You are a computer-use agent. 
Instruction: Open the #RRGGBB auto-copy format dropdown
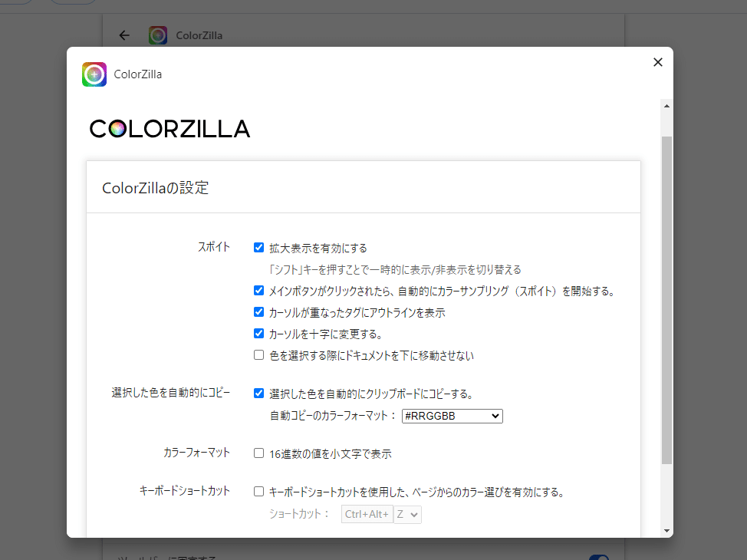[x=452, y=416]
